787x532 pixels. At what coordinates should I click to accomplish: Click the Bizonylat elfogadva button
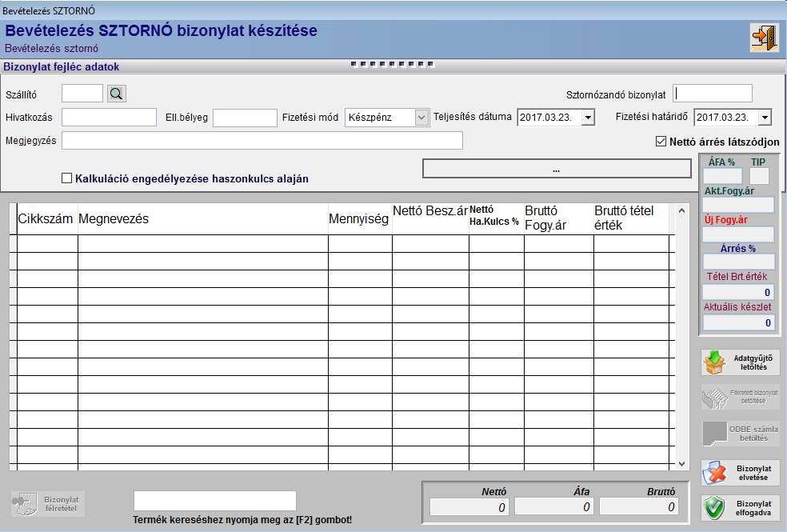click(x=741, y=508)
